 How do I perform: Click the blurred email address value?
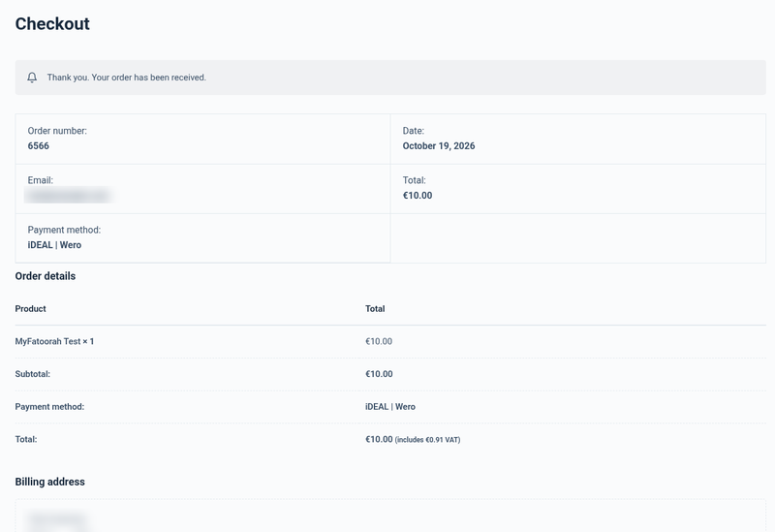(69, 196)
